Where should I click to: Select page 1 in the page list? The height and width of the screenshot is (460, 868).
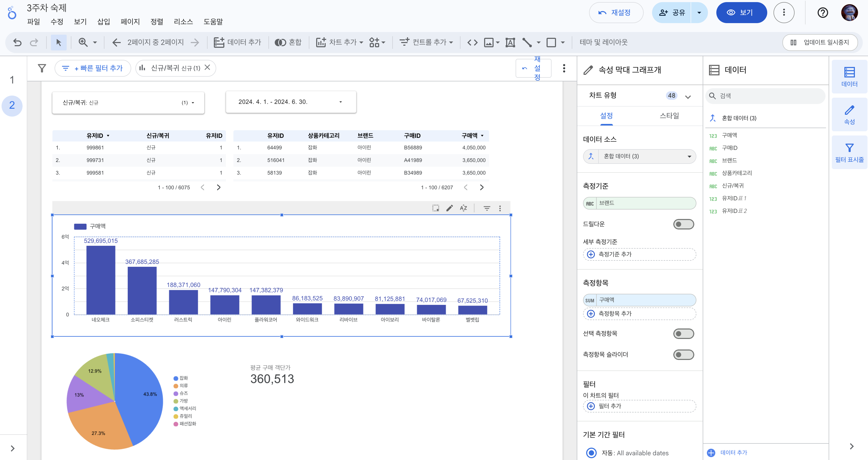(x=12, y=80)
